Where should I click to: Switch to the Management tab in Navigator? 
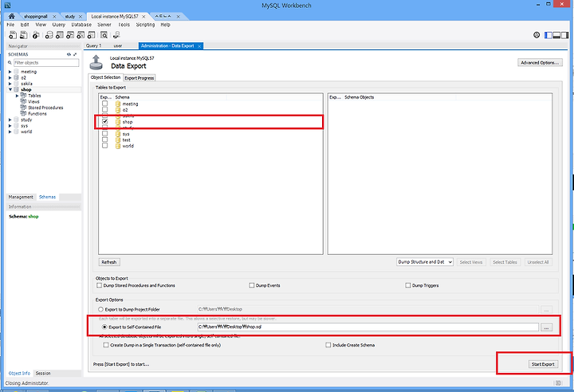click(x=21, y=197)
